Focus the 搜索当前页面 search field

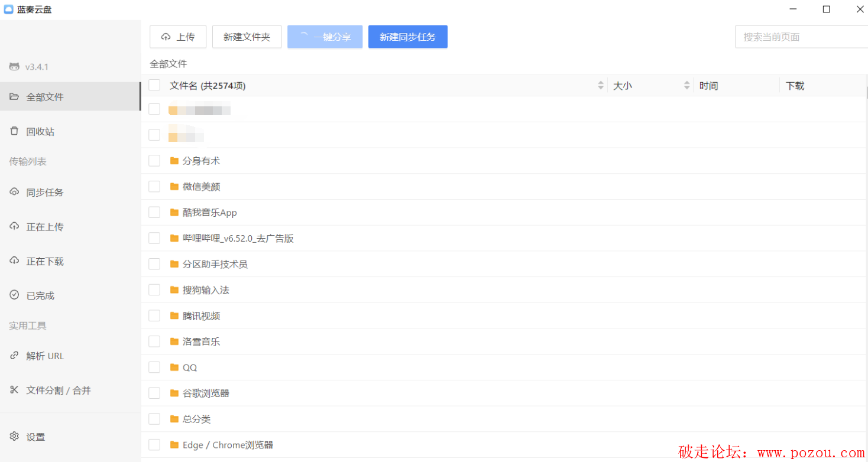(x=801, y=37)
